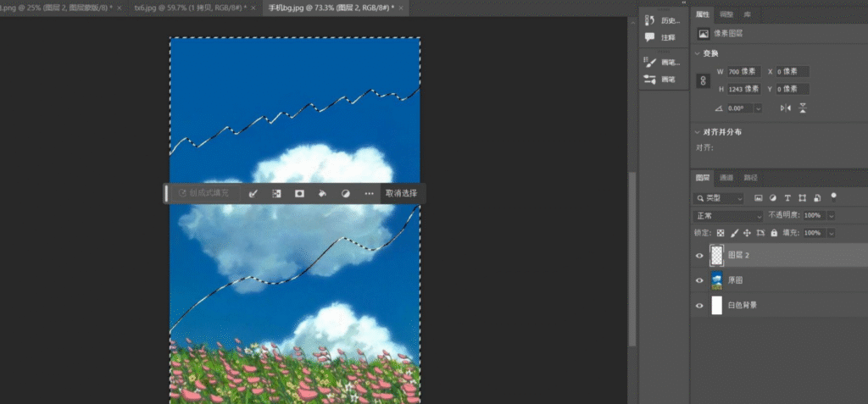The height and width of the screenshot is (404, 868).
Task: Toggle the layer filtering switch on/off
Action: [x=834, y=196]
